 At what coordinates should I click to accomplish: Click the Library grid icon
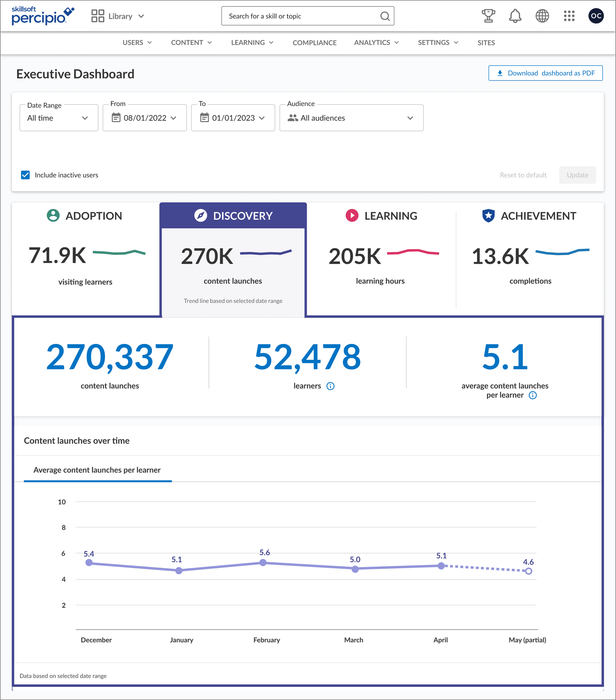pos(98,16)
